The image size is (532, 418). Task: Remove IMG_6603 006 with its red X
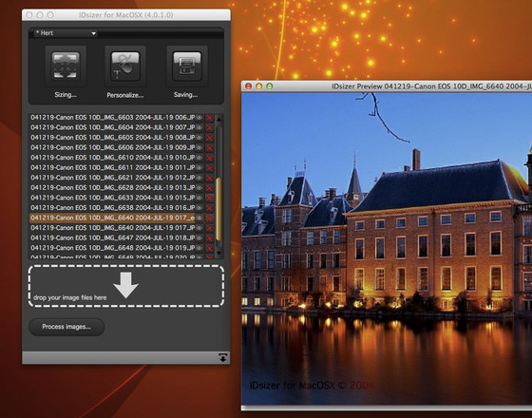coord(209,118)
